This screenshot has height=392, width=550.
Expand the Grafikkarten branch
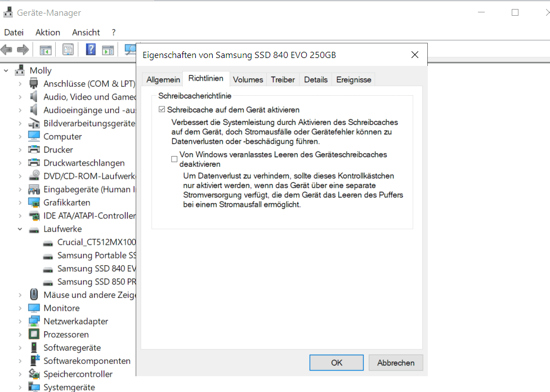(x=20, y=203)
